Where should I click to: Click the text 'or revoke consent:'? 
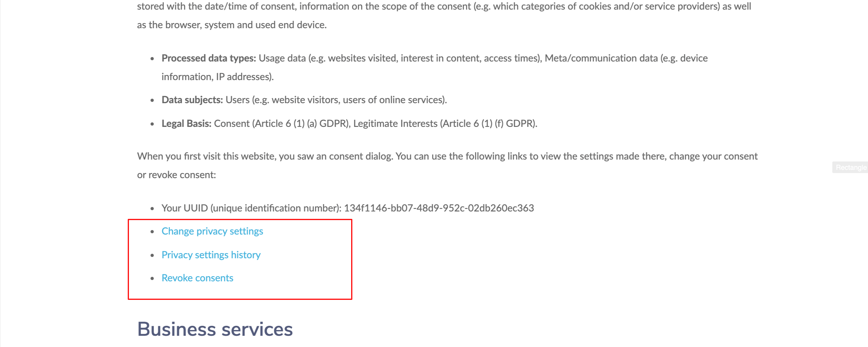coord(176,175)
